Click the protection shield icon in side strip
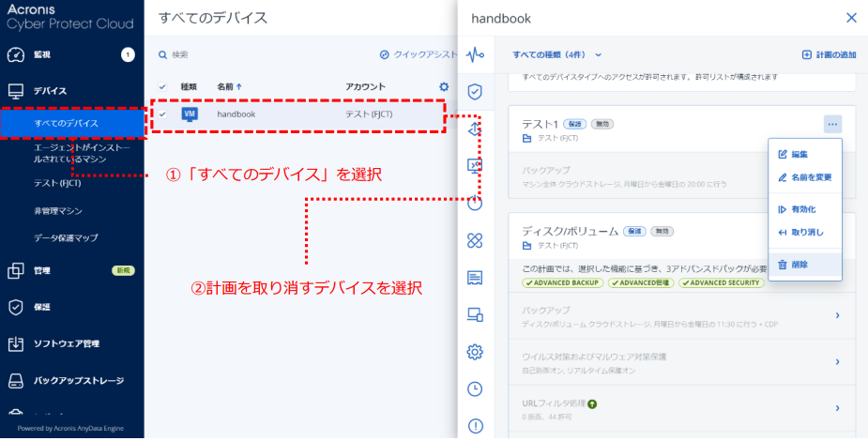The width and height of the screenshot is (868, 441). 475,91
